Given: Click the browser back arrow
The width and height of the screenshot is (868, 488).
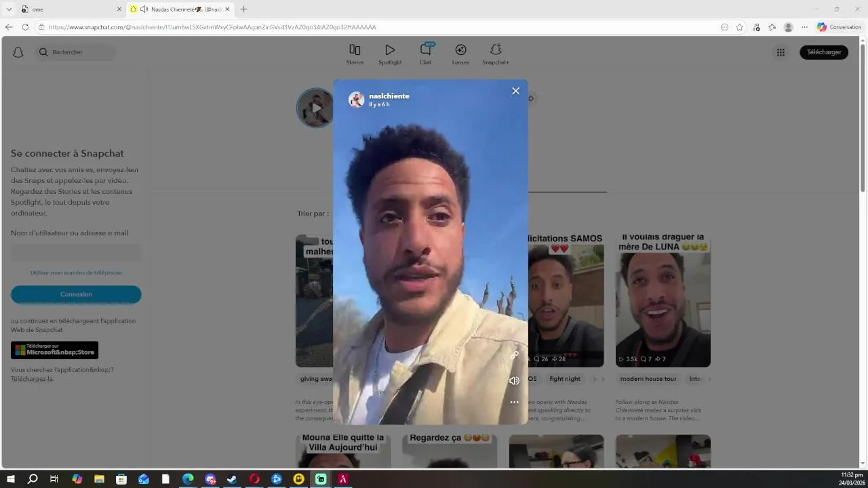Looking at the screenshot, I should (9, 27).
